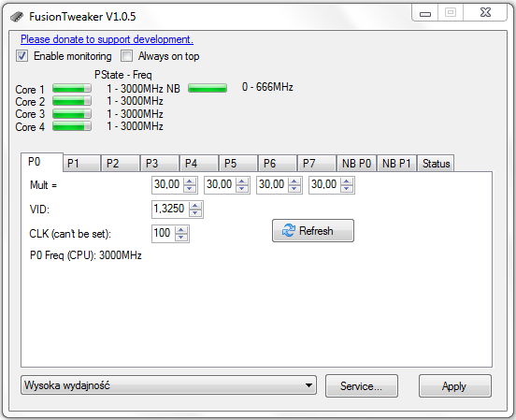Select the Status tab
The width and height of the screenshot is (516, 420).
[436, 164]
